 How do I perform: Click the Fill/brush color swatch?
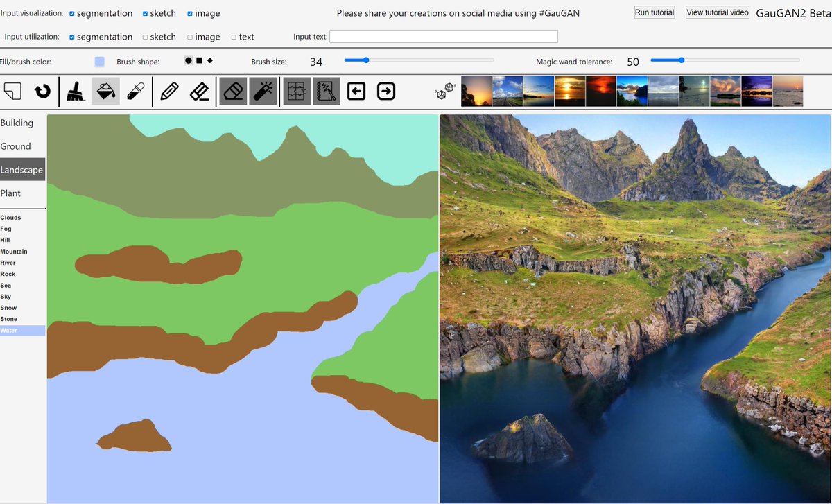(100, 62)
